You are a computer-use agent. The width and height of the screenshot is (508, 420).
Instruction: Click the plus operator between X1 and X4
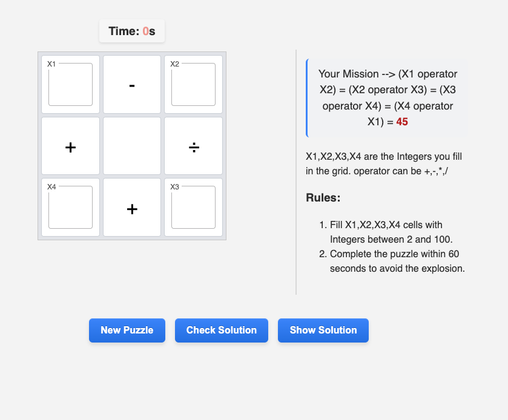(70, 146)
